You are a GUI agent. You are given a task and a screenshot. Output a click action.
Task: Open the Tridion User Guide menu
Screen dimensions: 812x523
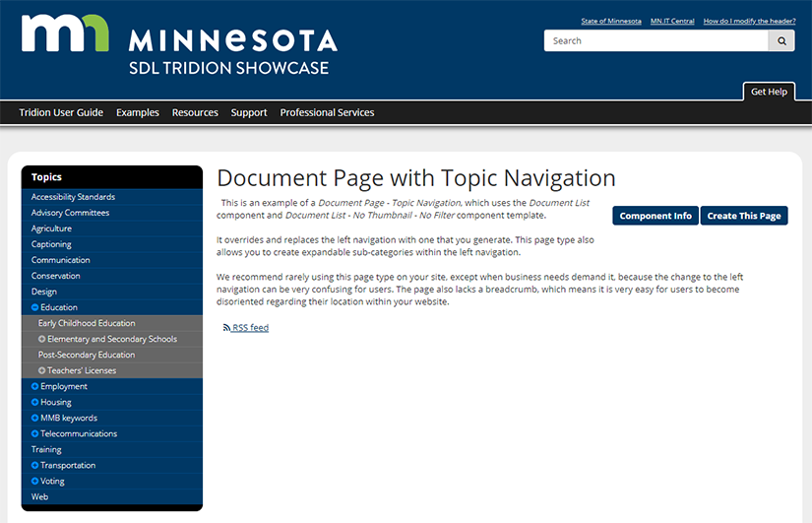[61, 112]
